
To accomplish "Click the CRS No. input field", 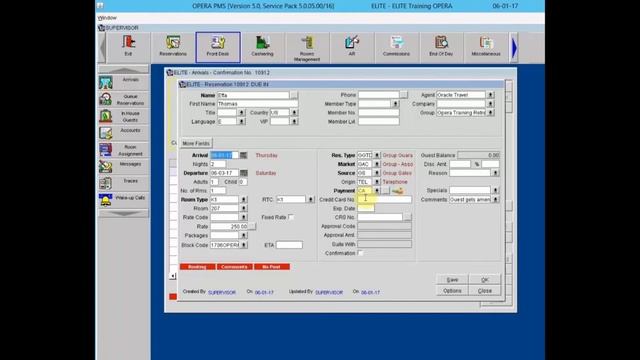I will tap(380, 217).
